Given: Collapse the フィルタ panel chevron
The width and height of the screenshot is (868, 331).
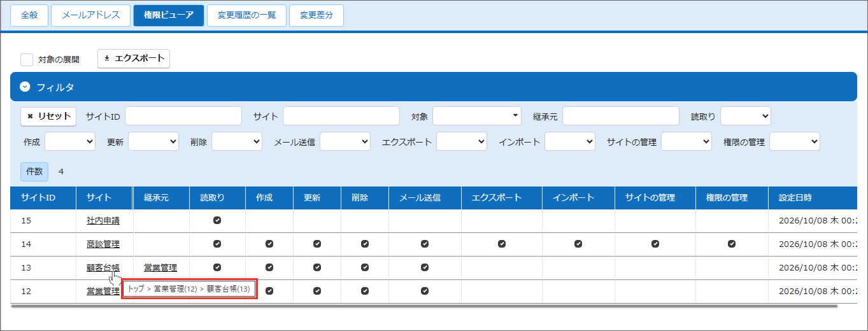Looking at the screenshot, I should pos(25,87).
